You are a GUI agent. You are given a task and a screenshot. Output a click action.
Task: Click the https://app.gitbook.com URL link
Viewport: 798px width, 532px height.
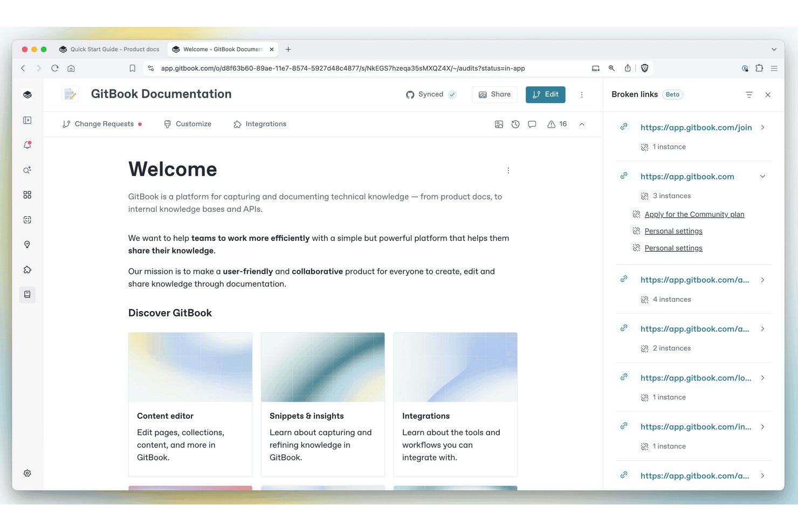tap(687, 176)
